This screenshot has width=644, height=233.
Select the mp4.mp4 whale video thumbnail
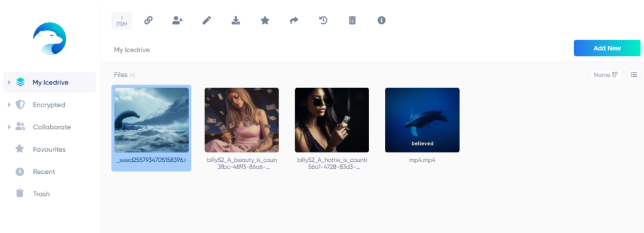(x=422, y=120)
